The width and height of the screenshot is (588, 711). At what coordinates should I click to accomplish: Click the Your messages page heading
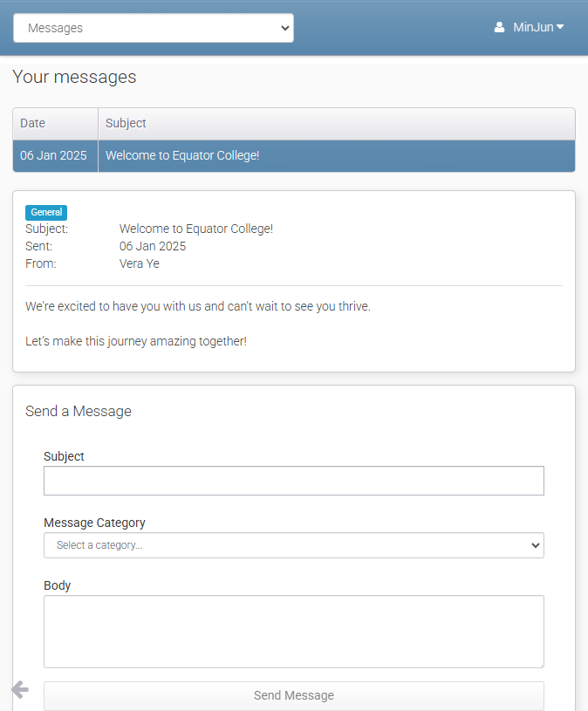click(74, 77)
